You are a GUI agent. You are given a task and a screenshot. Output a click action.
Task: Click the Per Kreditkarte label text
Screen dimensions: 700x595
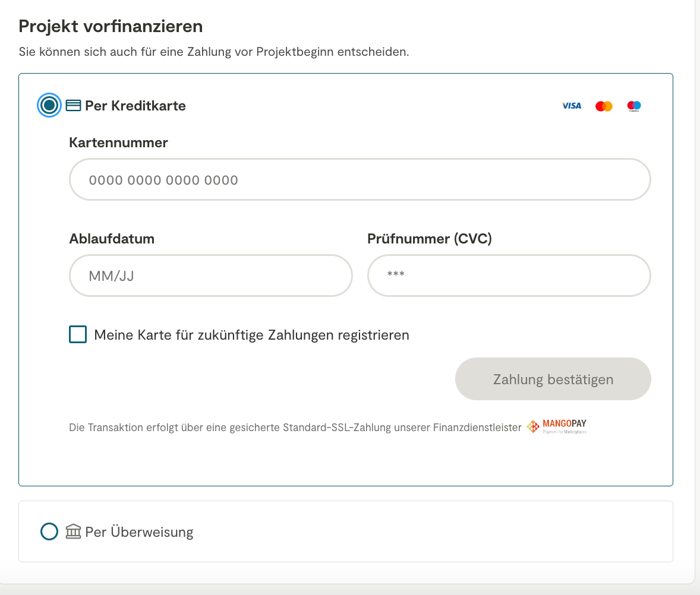[x=135, y=106]
